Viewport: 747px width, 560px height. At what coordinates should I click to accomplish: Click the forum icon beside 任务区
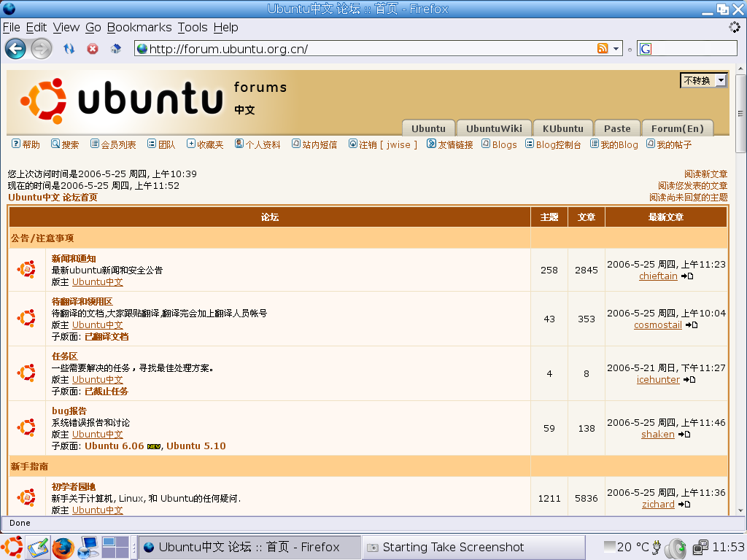27,373
